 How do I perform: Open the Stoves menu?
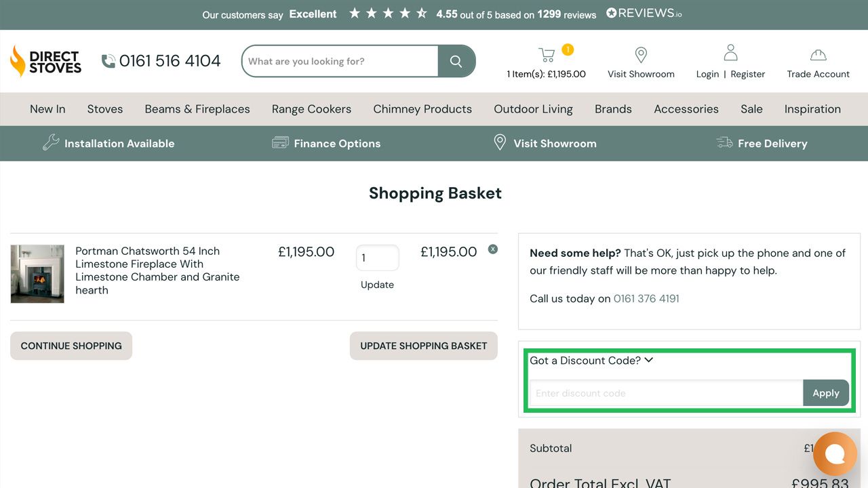105,109
